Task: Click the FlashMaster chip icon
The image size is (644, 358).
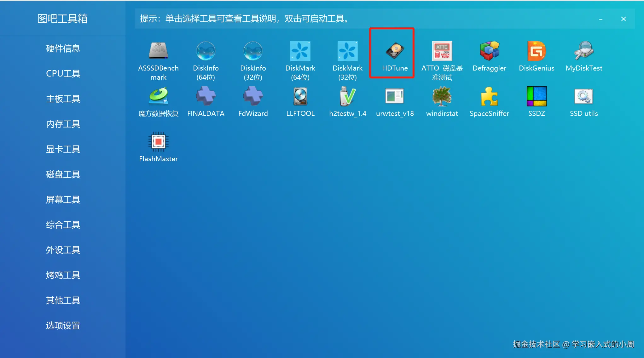Action: click(158, 142)
